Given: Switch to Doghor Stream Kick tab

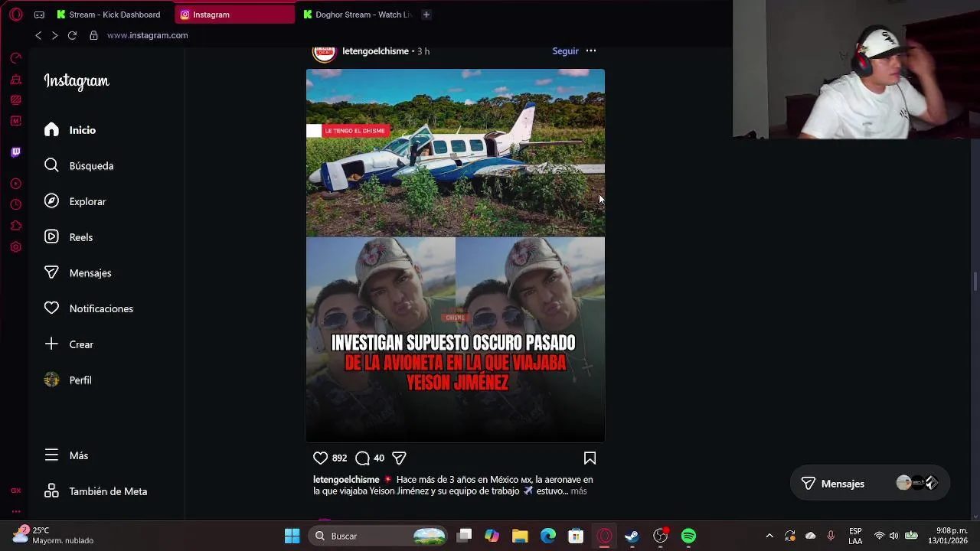Looking at the screenshot, I should (x=358, y=15).
